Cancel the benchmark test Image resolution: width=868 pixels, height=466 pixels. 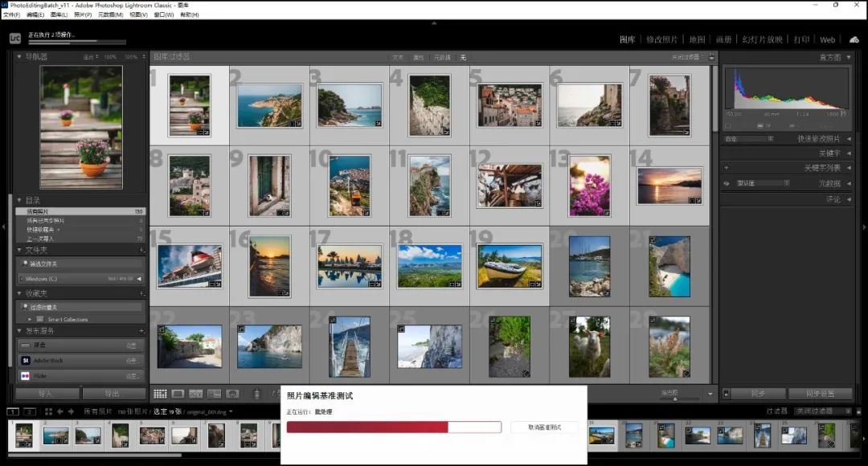pyautogui.click(x=545, y=427)
